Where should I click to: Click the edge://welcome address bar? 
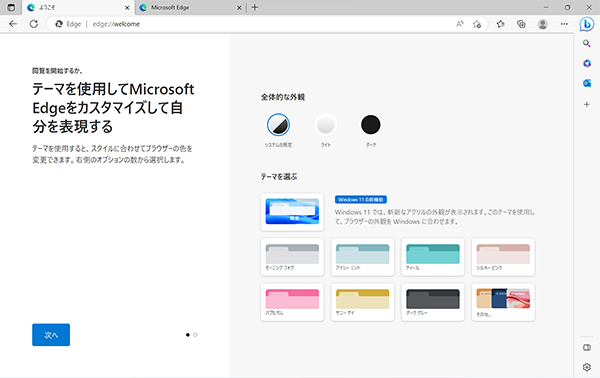click(x=268, y=24)
